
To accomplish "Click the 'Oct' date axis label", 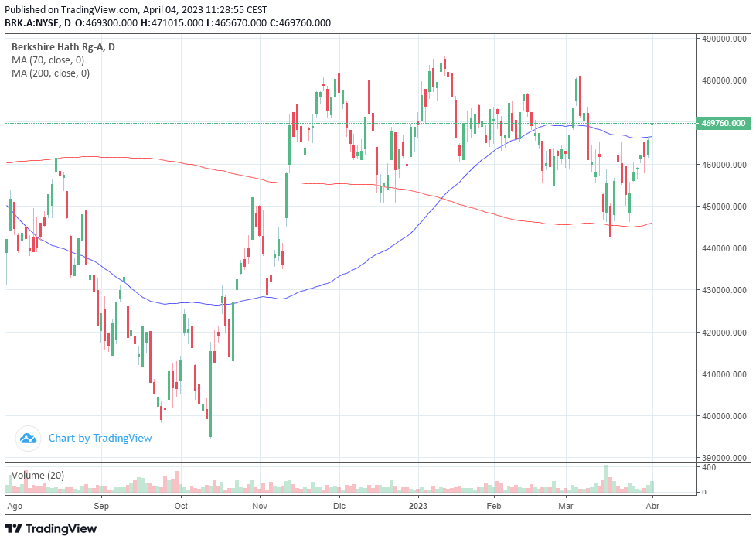I will pyautogui.click(x=181, y=506).
